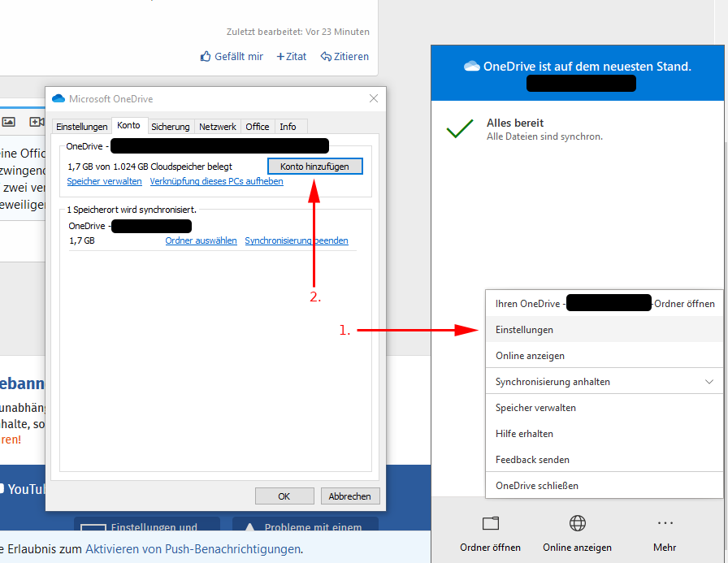This screenshot has width=728, height=563.
Task: Click the thumbs-up Gefällt mir icon
Action: [206, 57]
